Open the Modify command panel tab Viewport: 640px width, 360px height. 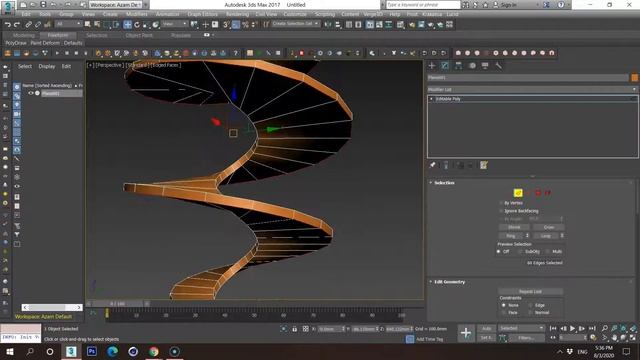point(445,65)
